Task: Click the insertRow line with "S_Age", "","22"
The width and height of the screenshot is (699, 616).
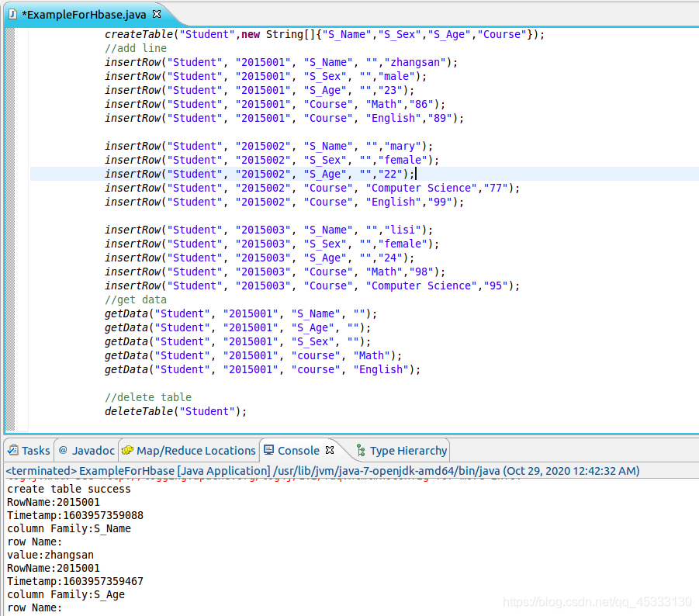Action: [x=259, y=174]
